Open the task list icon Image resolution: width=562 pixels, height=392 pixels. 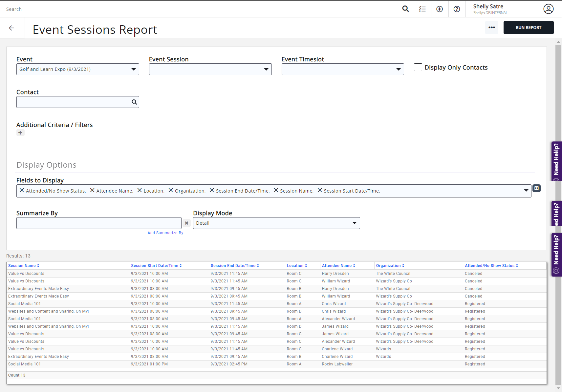tap(422, 9)
